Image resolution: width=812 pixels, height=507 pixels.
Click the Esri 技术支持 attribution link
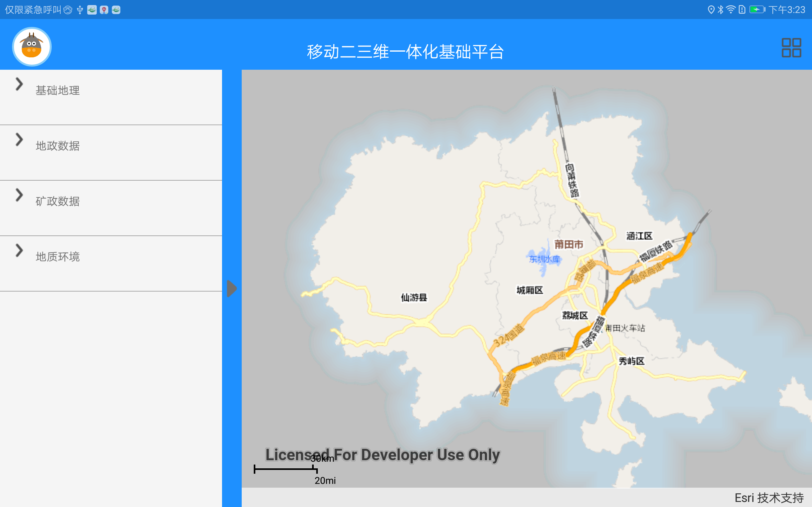769,497
